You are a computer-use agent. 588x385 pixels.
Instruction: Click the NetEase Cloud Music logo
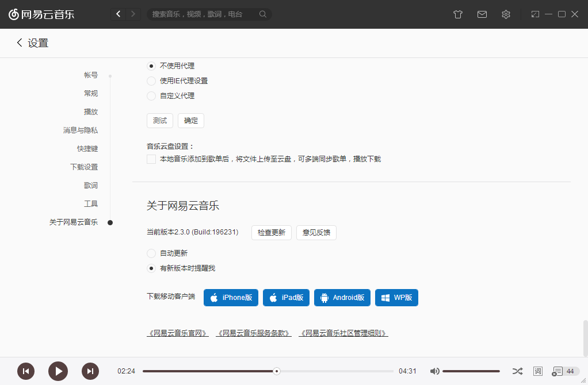tap(41, 14)
